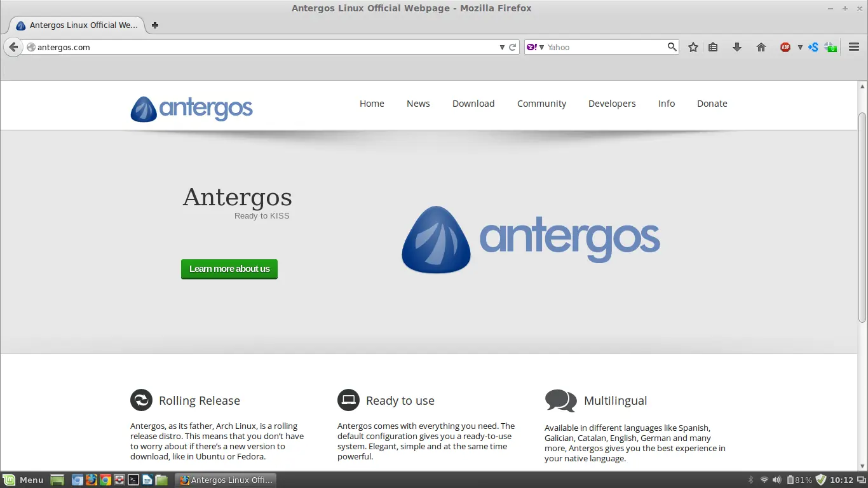
Task: Launch Chromium from the taskbar
Action: (78, 480)
